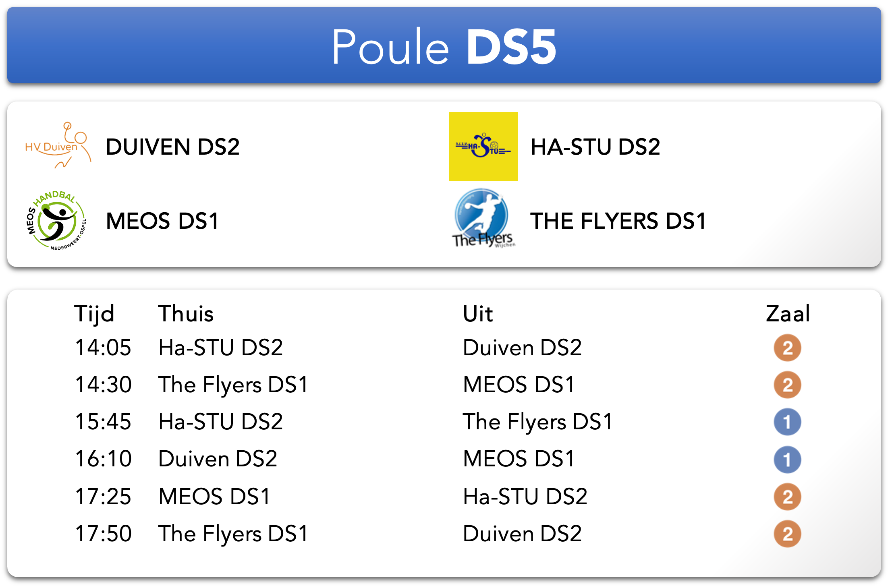892x588 pixels.
Task: Select the blue Zaal 1 badge at 15:45
Action: (x=787, y=422)
